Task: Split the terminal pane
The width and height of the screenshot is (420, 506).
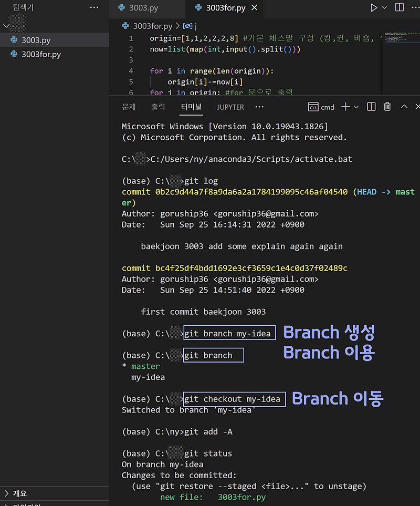Action: pos(371,107)
